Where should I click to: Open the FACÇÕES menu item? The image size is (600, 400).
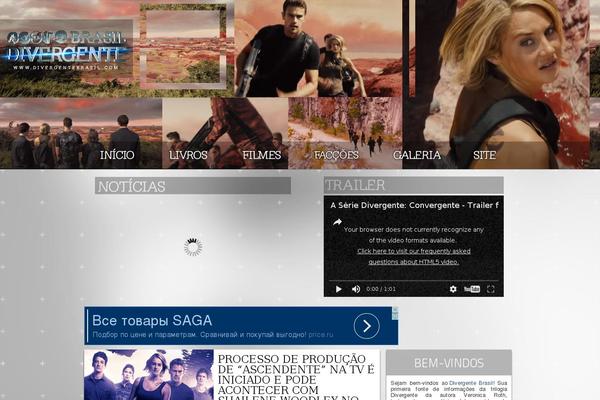pos(336,155)
